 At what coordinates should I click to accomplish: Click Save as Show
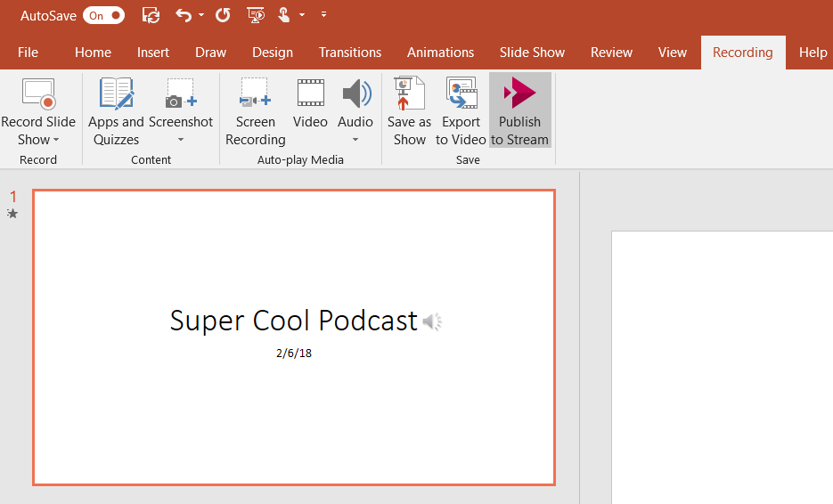[409, 111]
